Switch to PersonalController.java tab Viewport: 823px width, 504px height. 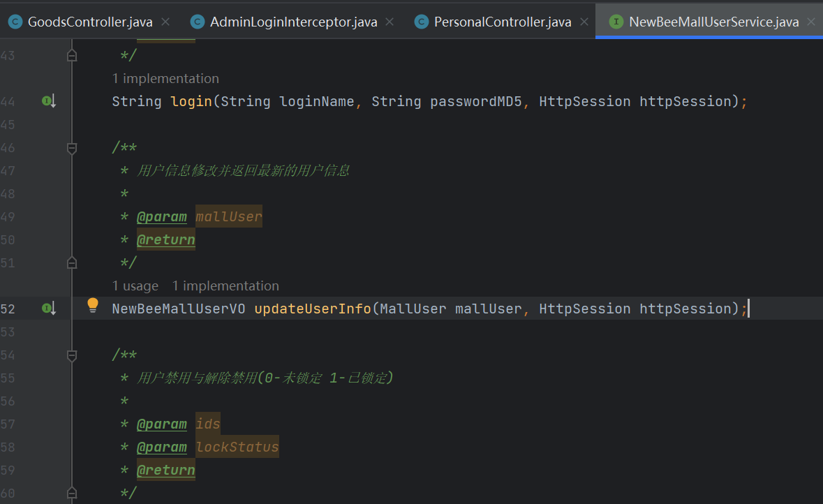(x=503, y=22)
